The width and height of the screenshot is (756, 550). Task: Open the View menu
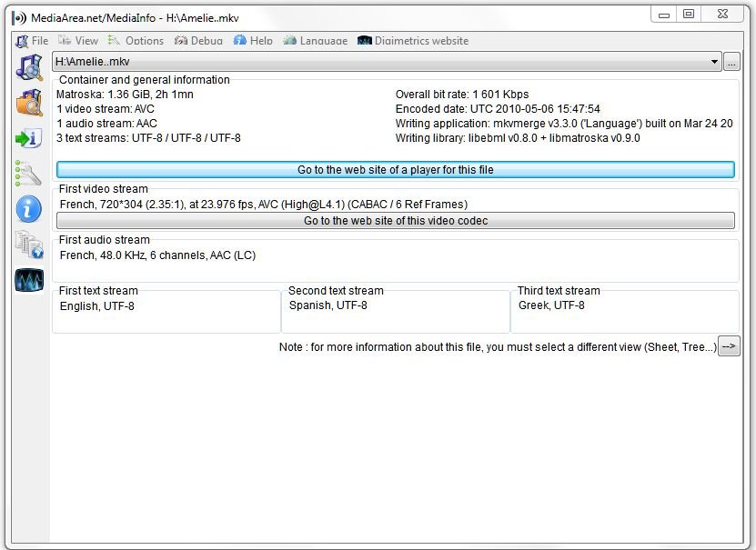[x=78, y=41]
